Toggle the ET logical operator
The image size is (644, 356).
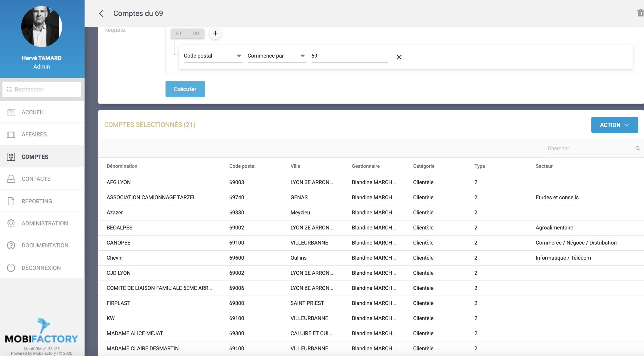click(179, 33)
